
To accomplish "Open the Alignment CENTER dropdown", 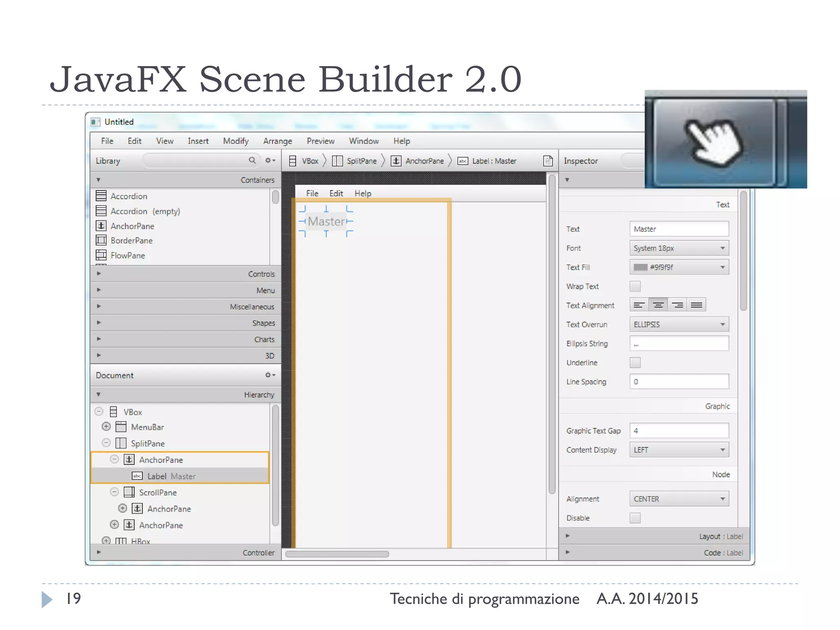I will coord(679,498).
